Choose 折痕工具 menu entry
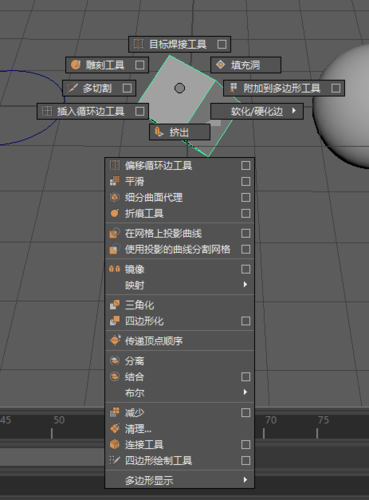 tap(180, 213)
